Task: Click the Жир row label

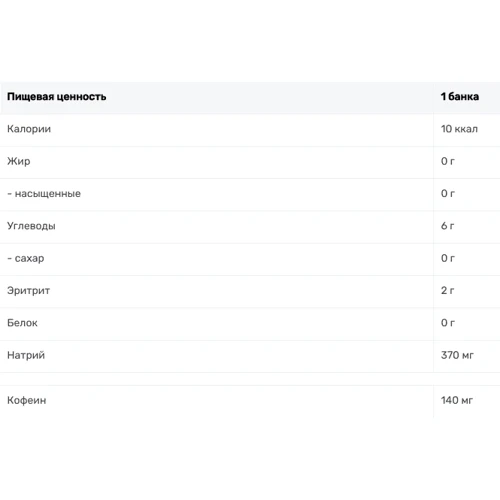Action: point(19,161)
